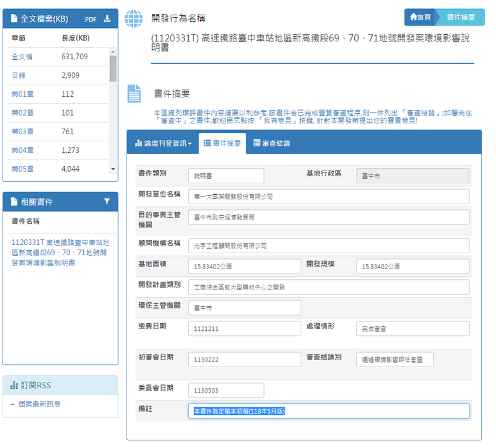Click the 目的事業主管機關 input field
Viewport: 496px width, 448px height.
click(x=329, y=217)
